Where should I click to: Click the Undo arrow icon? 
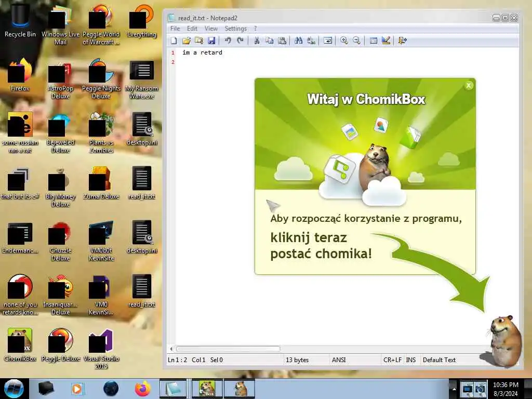228,41
